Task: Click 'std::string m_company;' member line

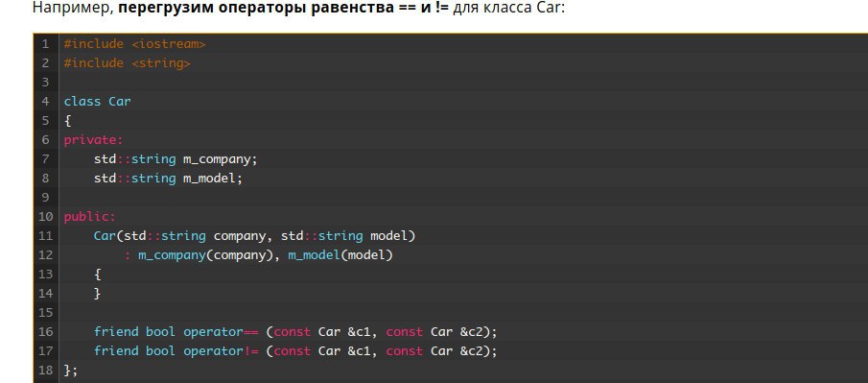Action: [x=176, y=159]
